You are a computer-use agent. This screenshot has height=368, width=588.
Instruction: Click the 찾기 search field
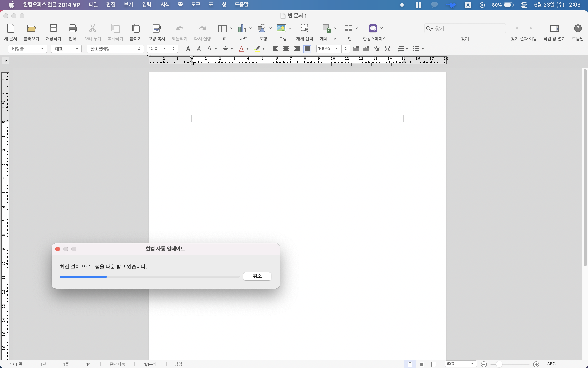[465, 28]
